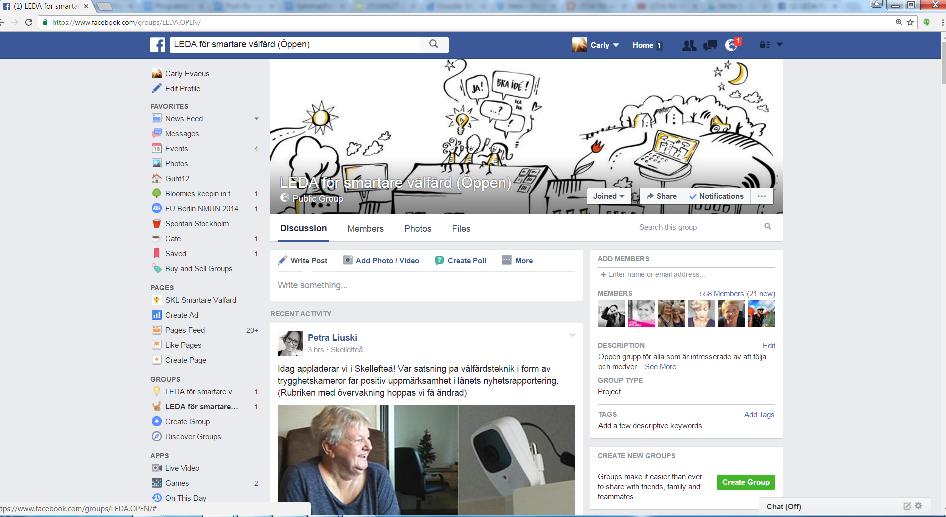Screen dimensions: 946x517
Task: Click the browser address bar
Action: [465, 22]
